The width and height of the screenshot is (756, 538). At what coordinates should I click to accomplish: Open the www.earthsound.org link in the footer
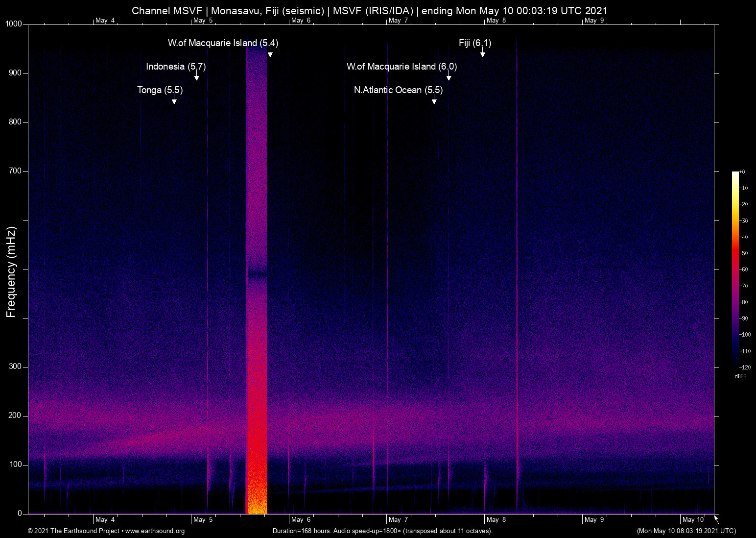[155, 531]
